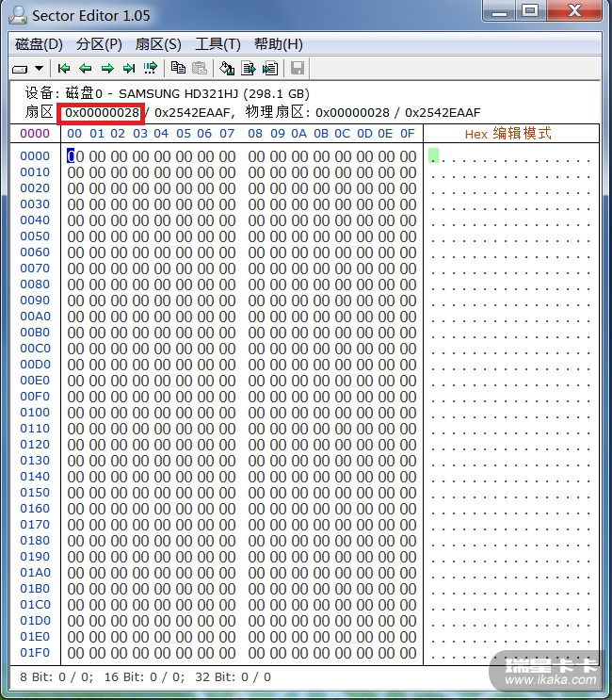Open the 工具(T) menu
This screenshot has width=612, height=700.
pos(217,44)
